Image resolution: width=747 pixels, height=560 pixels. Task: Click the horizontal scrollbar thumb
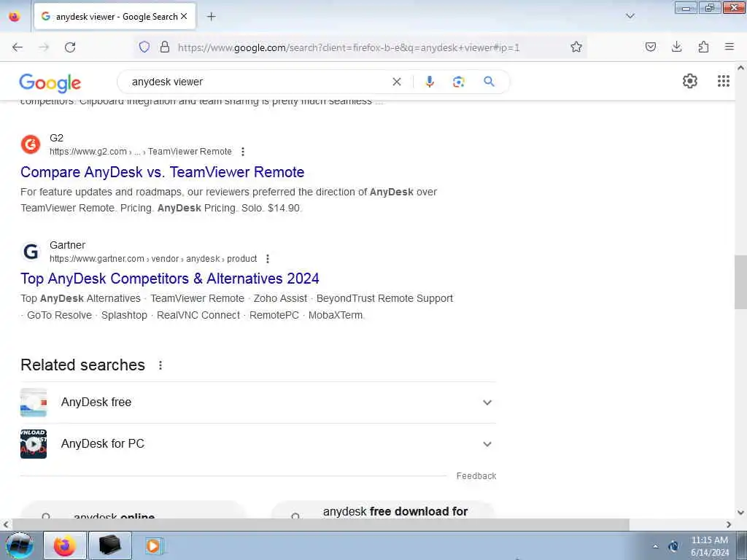[321, 524]
